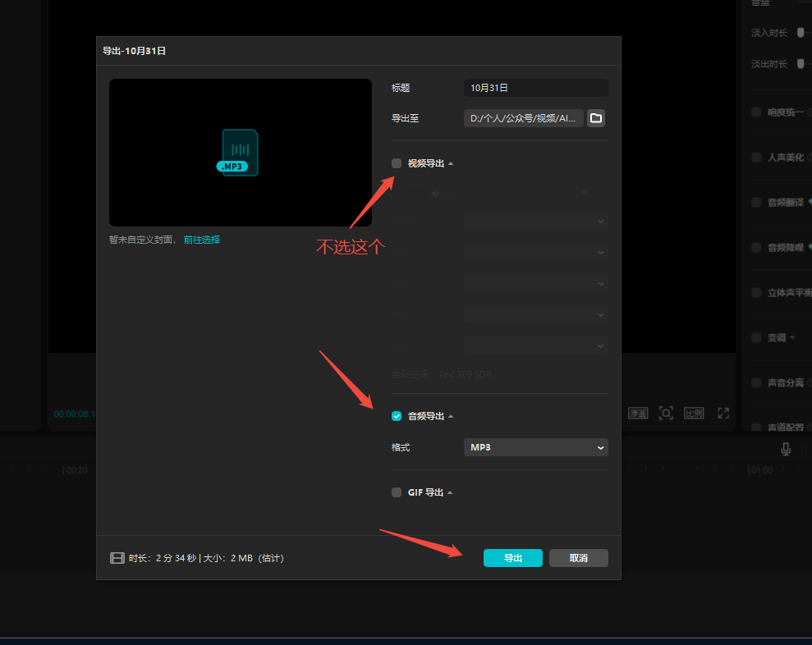Click the focus zoom icon under preview
Screen dimensions: 812x645
[x=666, y=413]
